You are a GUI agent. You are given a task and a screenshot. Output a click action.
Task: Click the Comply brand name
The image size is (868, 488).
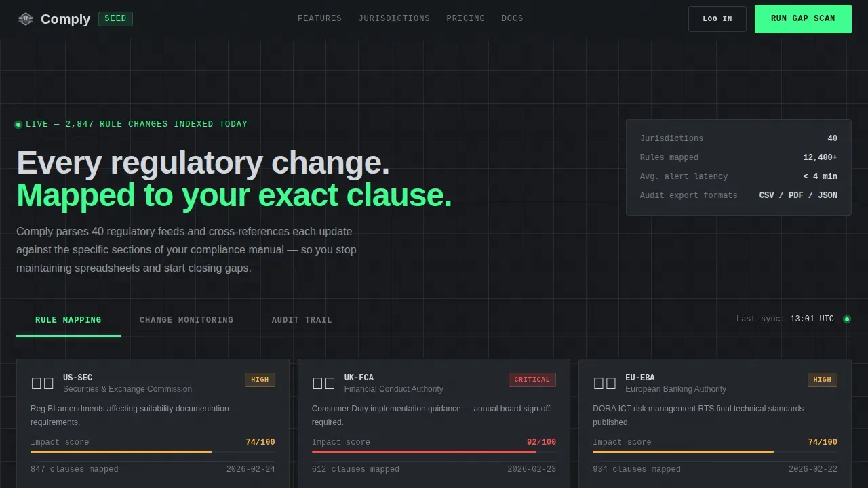coord(65,19)
